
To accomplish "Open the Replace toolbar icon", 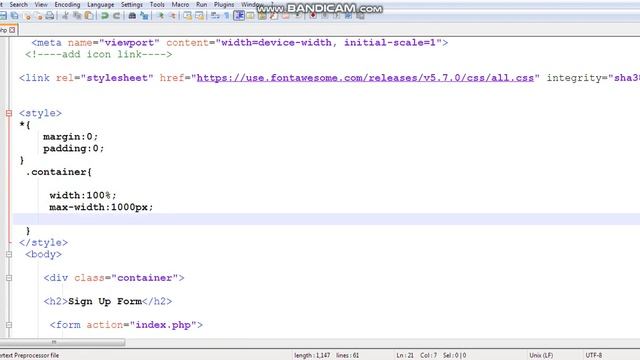I will click(144, 16).
